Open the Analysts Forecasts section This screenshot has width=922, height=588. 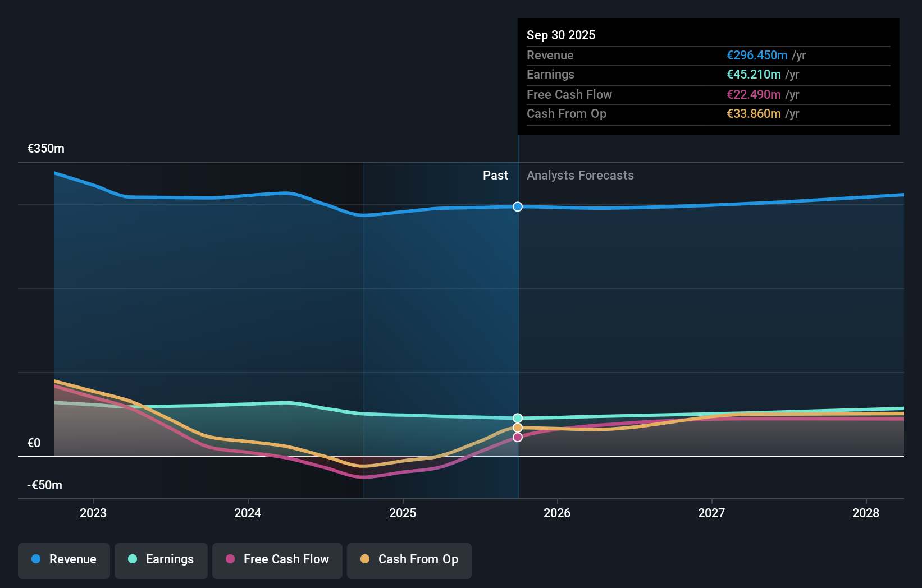coord(580,176)
